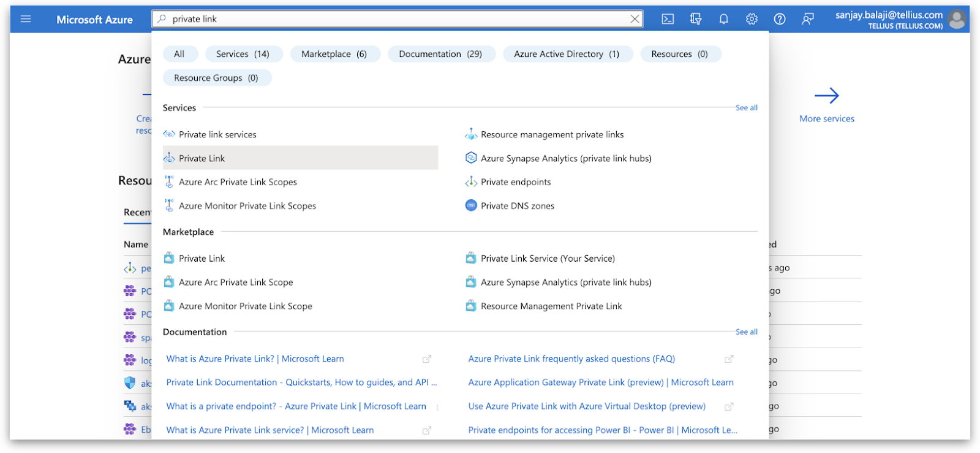Screen dimensions: 980x453
Task: Open Cloud Shell from the top bar
Action: [668, 19]
